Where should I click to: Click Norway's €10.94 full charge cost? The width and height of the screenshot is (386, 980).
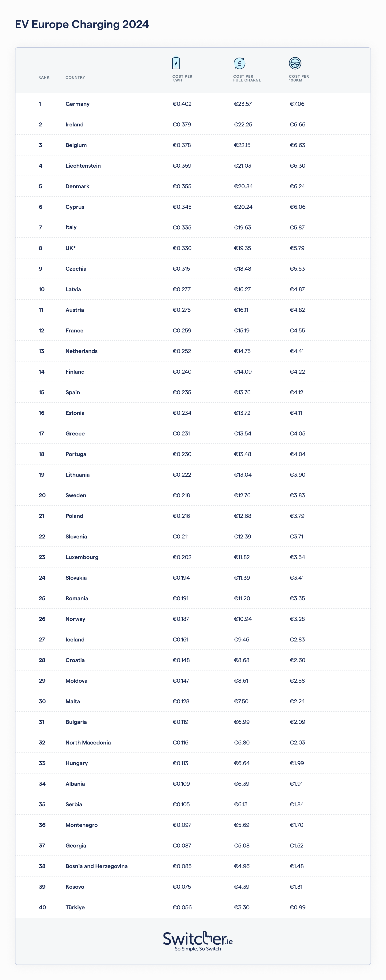[242, 619]
